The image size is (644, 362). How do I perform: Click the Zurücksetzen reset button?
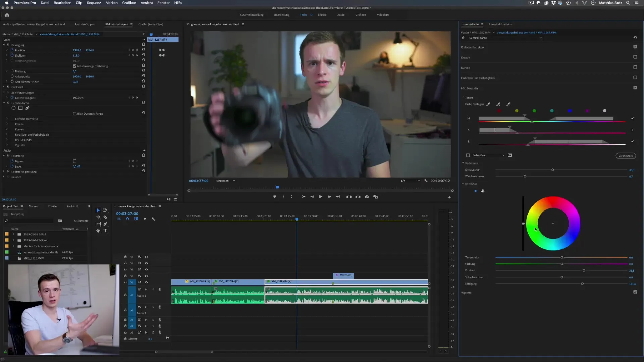point(626,156)
